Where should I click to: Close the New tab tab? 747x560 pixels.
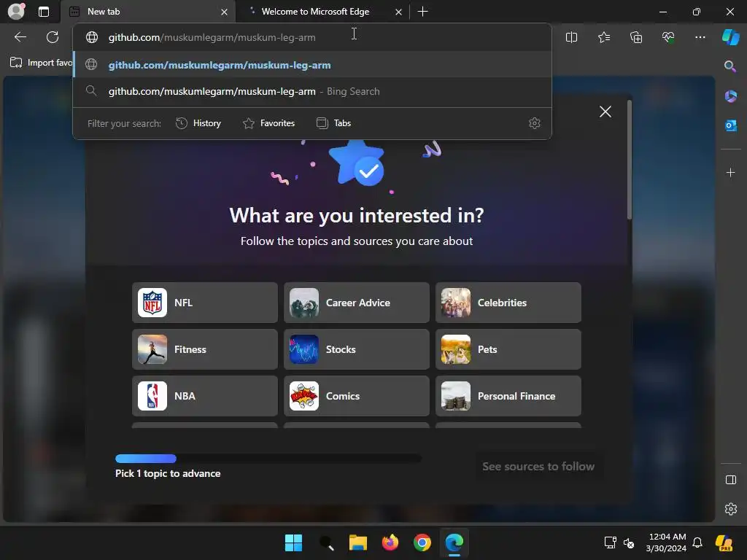pyautogui.click(x=224, y=12)
